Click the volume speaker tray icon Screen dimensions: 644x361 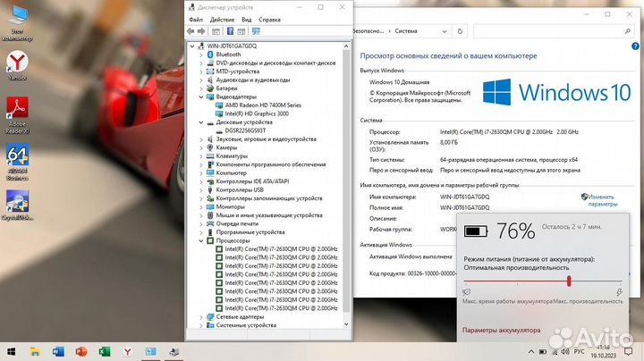coord(565,352)
